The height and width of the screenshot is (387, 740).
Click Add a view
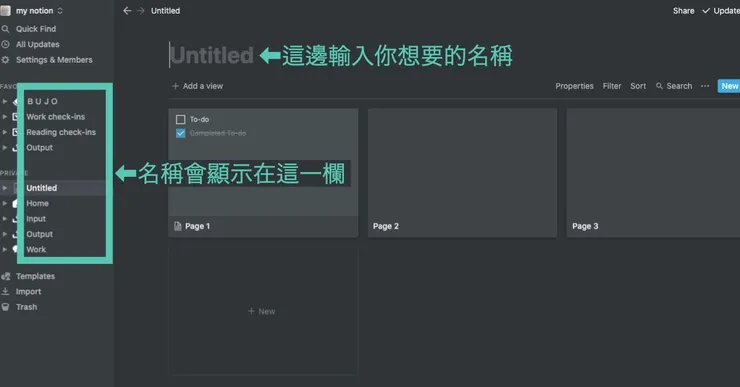coord(197,86)
